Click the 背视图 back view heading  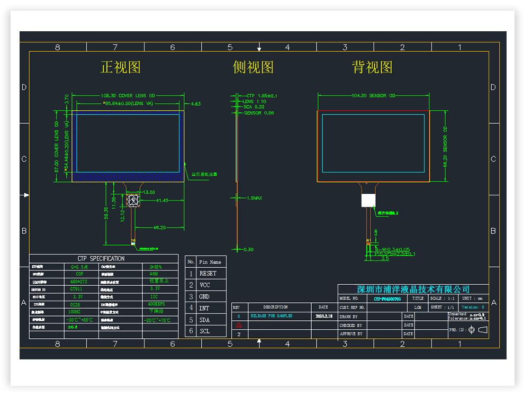click(x=372, y=67)
